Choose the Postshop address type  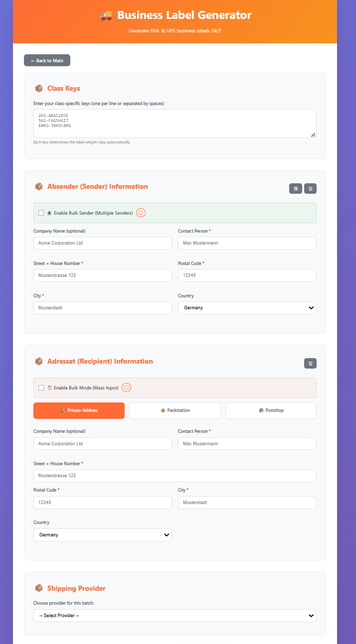click(x=271, y=410)
